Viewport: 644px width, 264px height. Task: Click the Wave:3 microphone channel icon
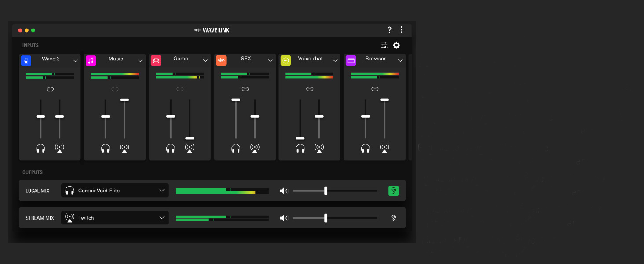pos(26,61)
